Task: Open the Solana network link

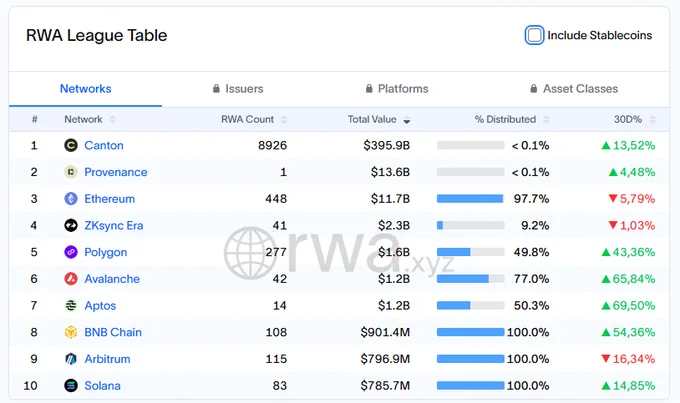Action: click(102, 386)
